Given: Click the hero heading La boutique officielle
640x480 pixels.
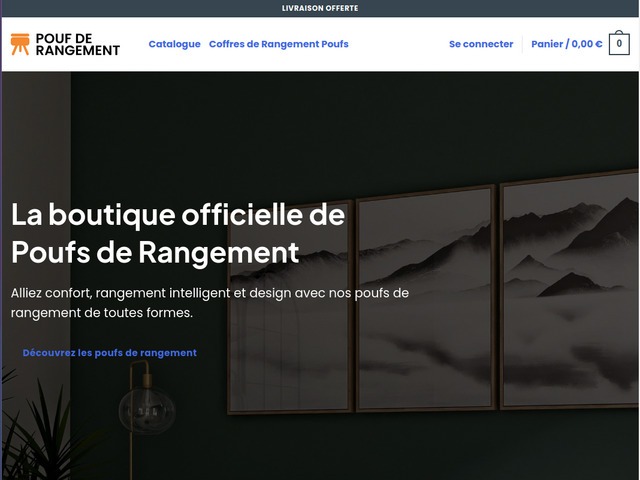Looking at the screenshot, I should click(178, 233).
